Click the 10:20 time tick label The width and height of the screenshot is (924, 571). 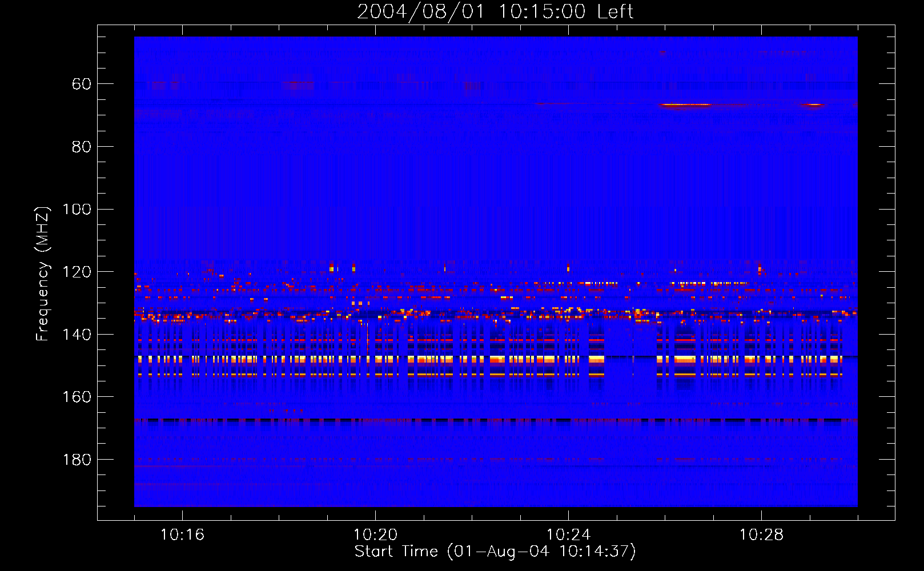pyautogui.click(x=375, y=535)
